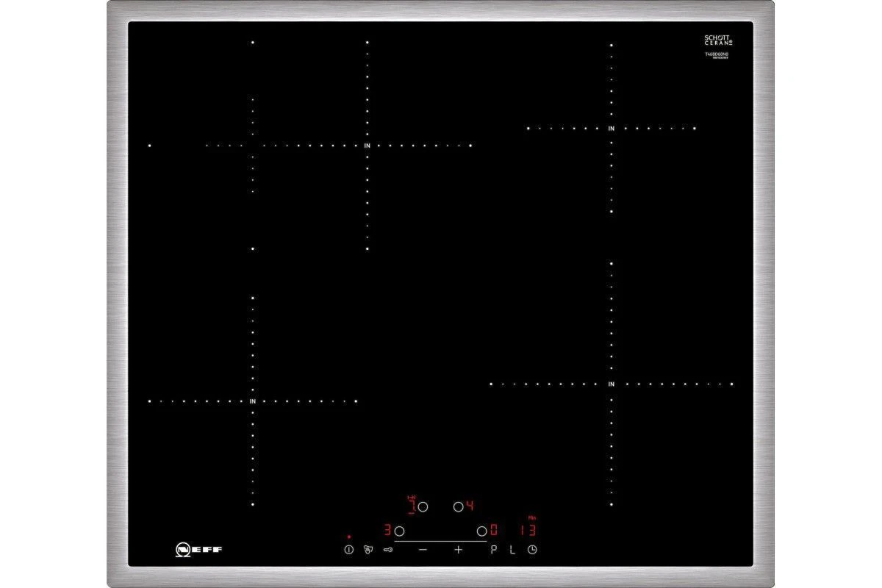Tap the IN mark of the front-right cooking zone
Screen dimensions: 882x588
point(611,384)
